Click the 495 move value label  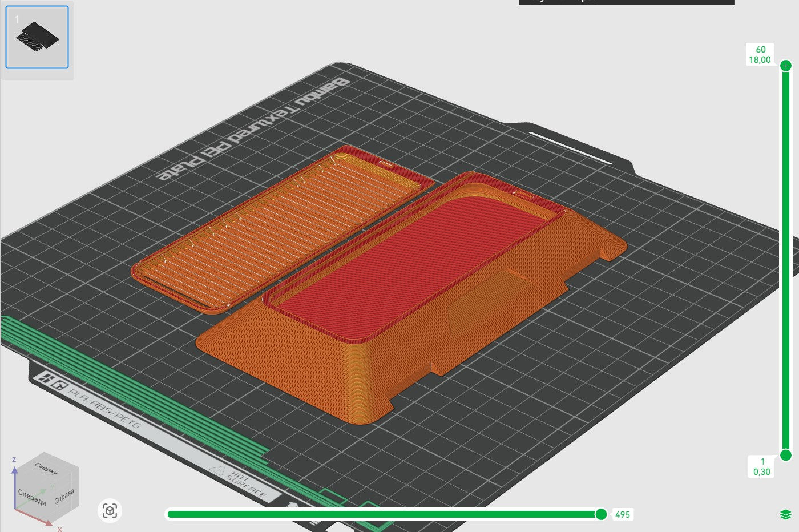point(623,514)
